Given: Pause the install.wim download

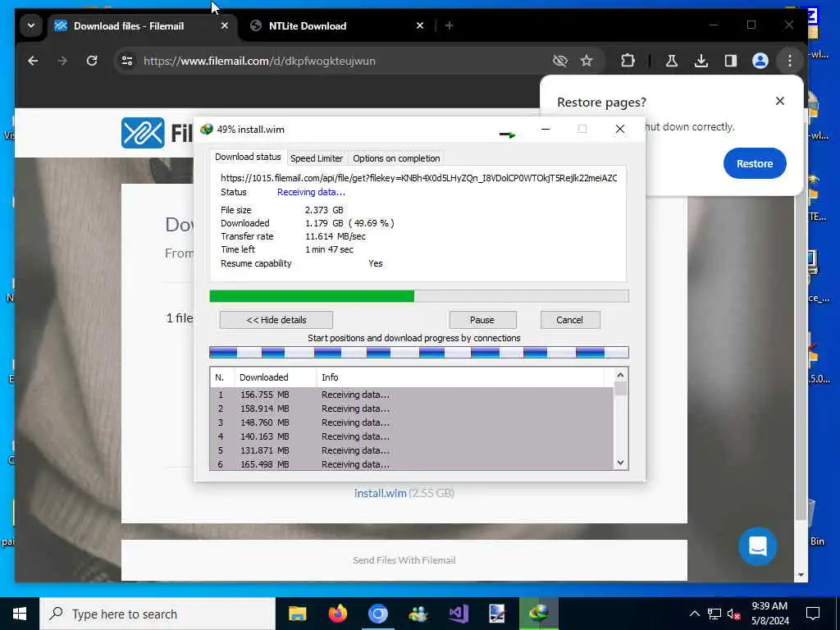Looking at the screenshot, I should point(482,320).
